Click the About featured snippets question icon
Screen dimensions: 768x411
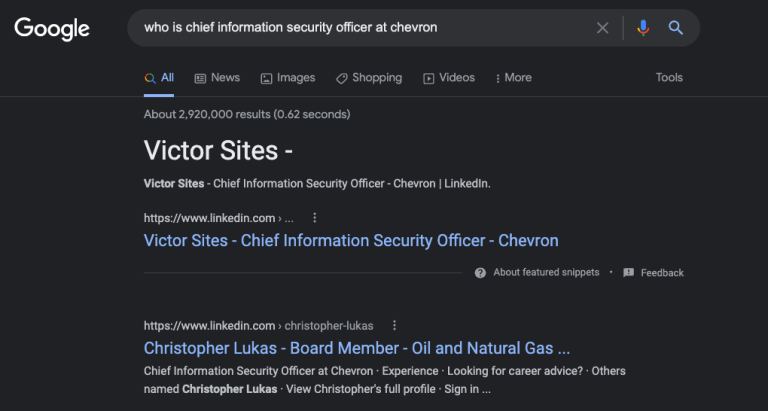point(480,273)
